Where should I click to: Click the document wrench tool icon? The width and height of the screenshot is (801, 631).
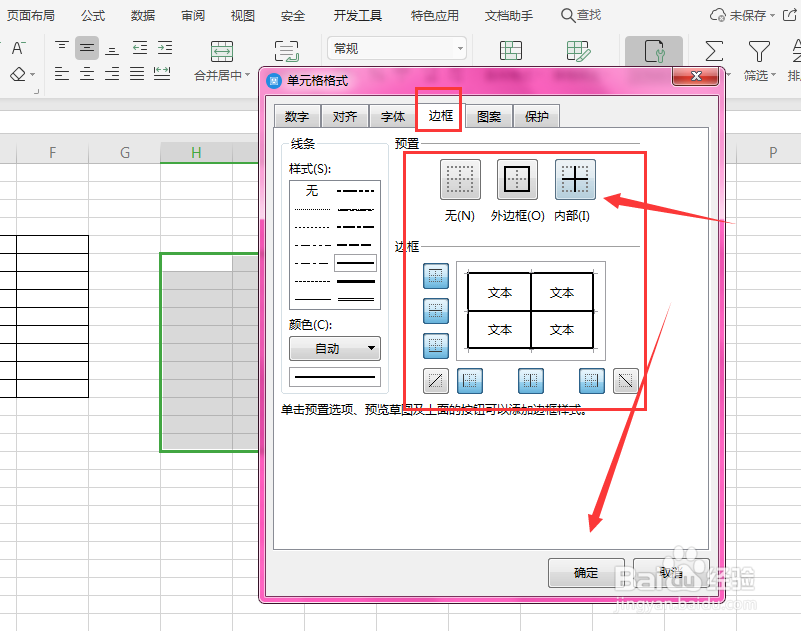click(654, 51)
